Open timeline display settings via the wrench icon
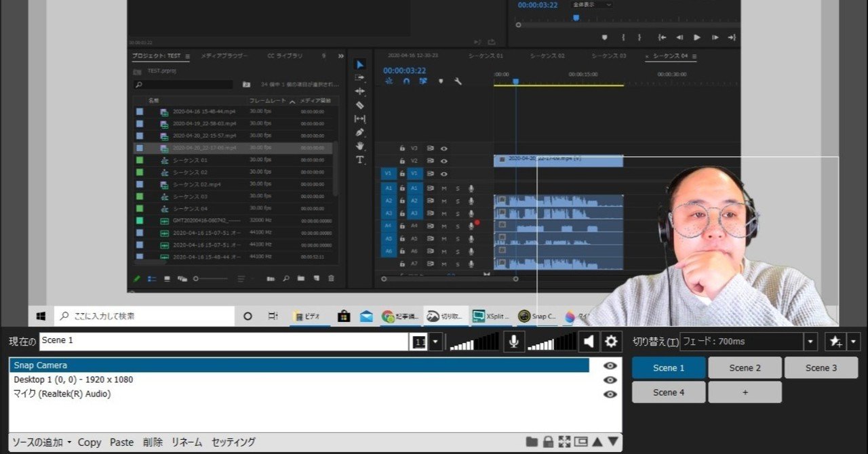The height and width of the screenshot is (454, 868). click(x=458, y=81)
